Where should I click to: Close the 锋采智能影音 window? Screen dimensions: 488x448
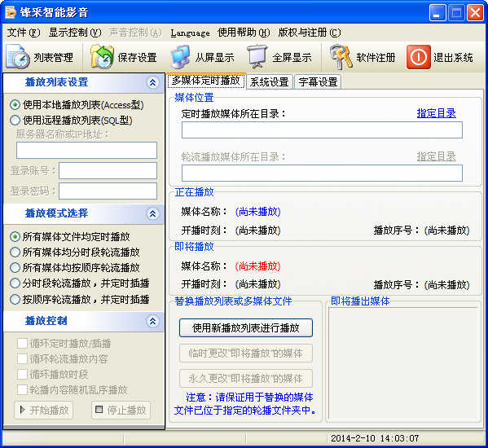pos(475,13)
